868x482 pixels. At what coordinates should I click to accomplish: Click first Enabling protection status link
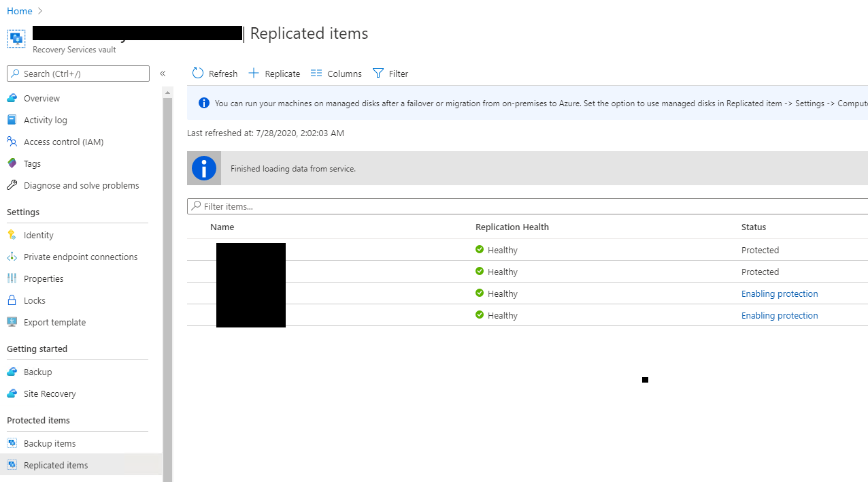pos(780,294)
